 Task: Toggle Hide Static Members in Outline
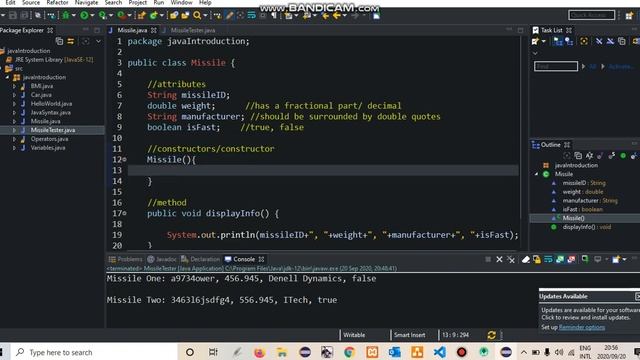[x=611, y=156]
